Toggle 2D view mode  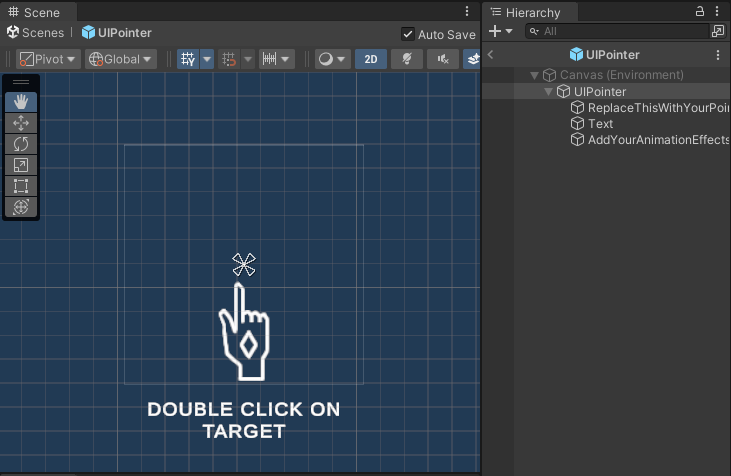[x=371, y=59]
